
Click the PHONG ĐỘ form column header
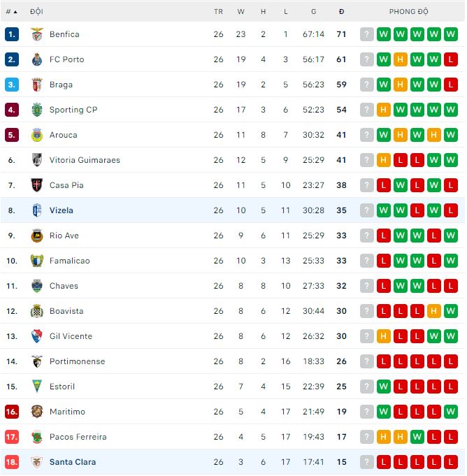pos(409,12)
